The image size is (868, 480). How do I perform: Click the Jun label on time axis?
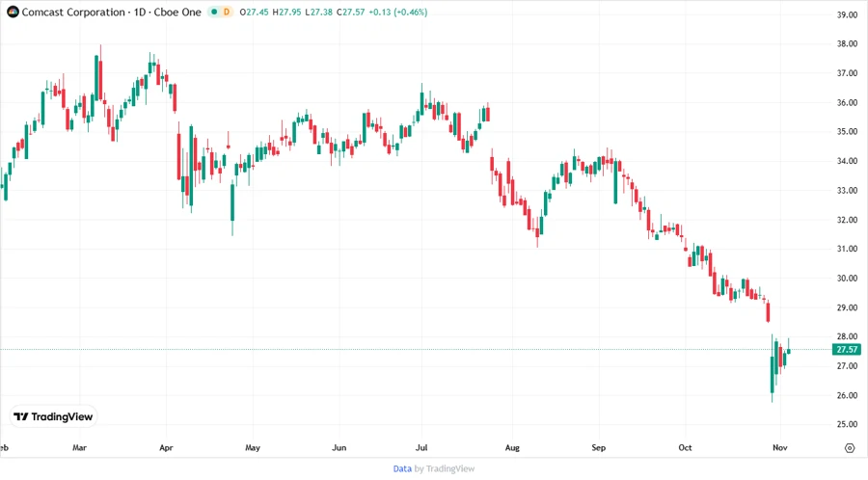pos(339,447)
